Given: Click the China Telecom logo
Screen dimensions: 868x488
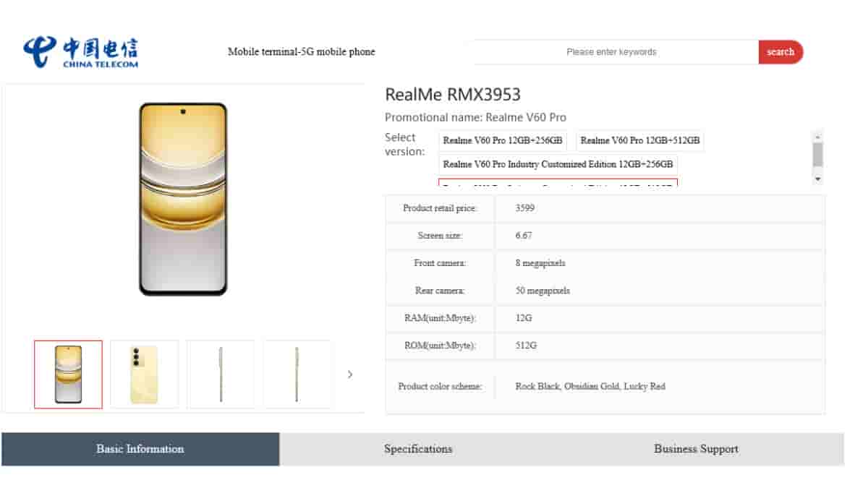Looking at the screenshot, I should (x=82, y=49).
